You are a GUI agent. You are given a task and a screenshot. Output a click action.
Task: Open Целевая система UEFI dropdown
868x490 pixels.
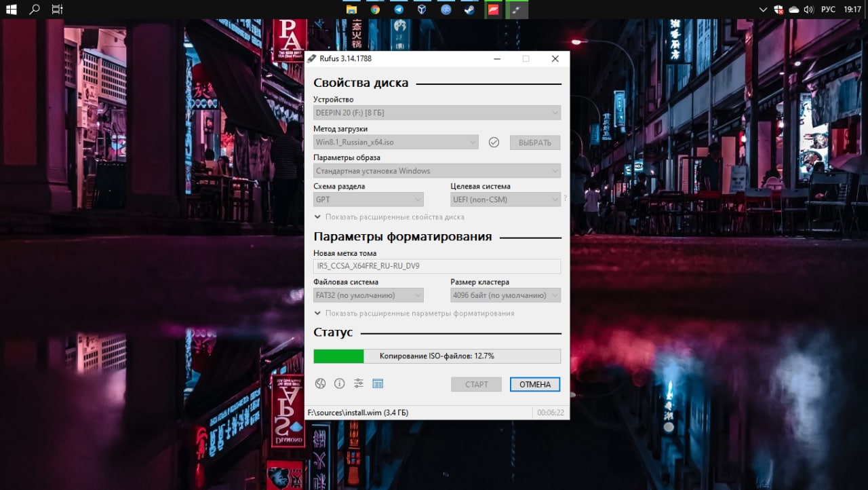506,200
